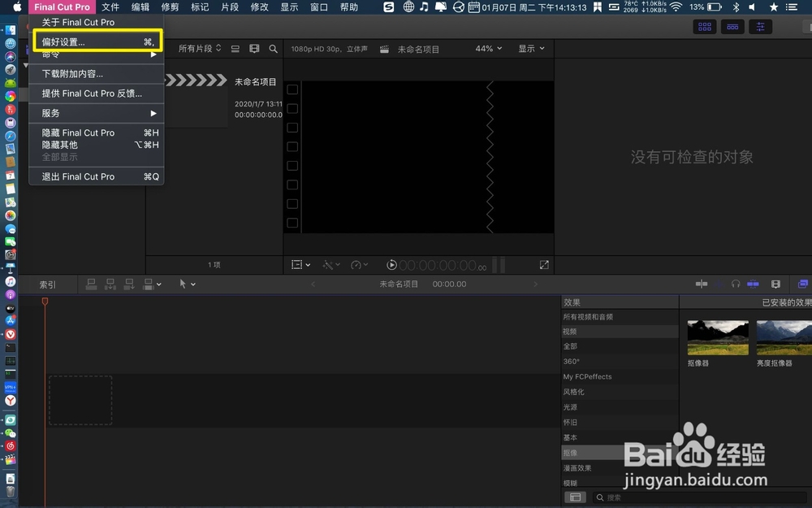The image size is (812, 508).
Task: Click the effects 搜索 search field
Action: [702, 497]
